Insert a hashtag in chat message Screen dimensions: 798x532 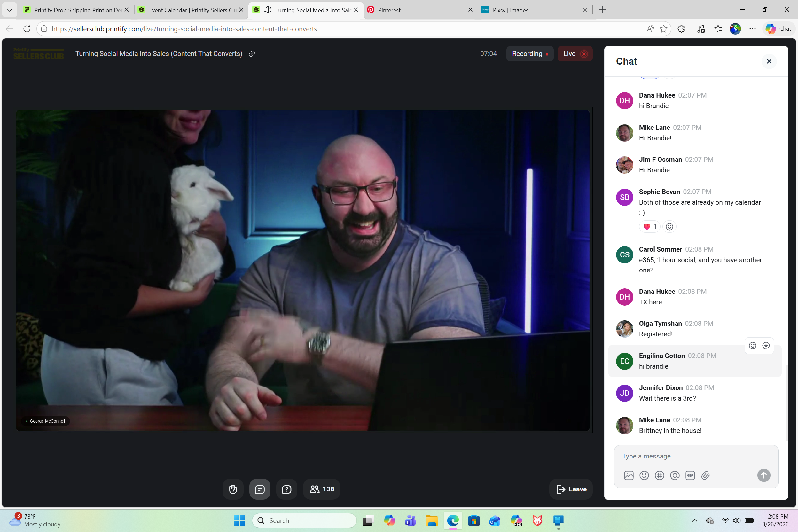(x=659, y=475)
